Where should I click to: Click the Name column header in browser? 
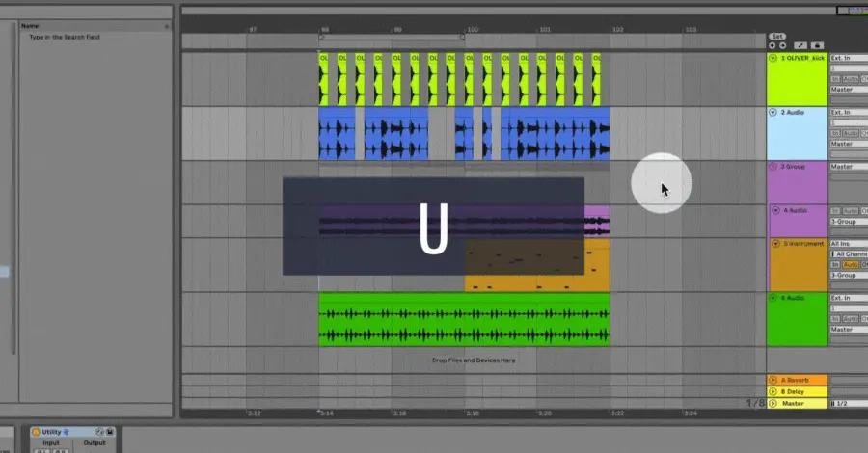tap(30, 26)
